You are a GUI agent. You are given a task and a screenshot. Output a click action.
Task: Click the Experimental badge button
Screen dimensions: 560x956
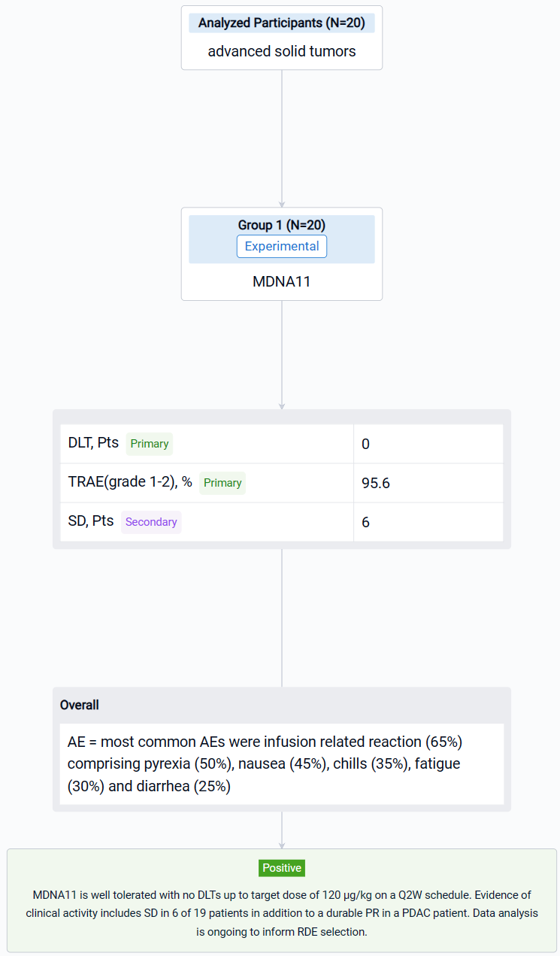pos(281,247)
